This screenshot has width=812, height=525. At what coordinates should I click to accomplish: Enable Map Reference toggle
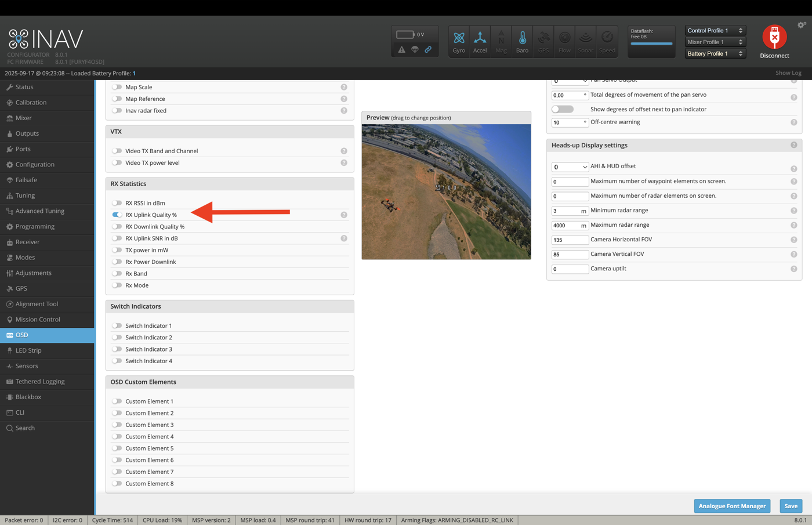117,99
